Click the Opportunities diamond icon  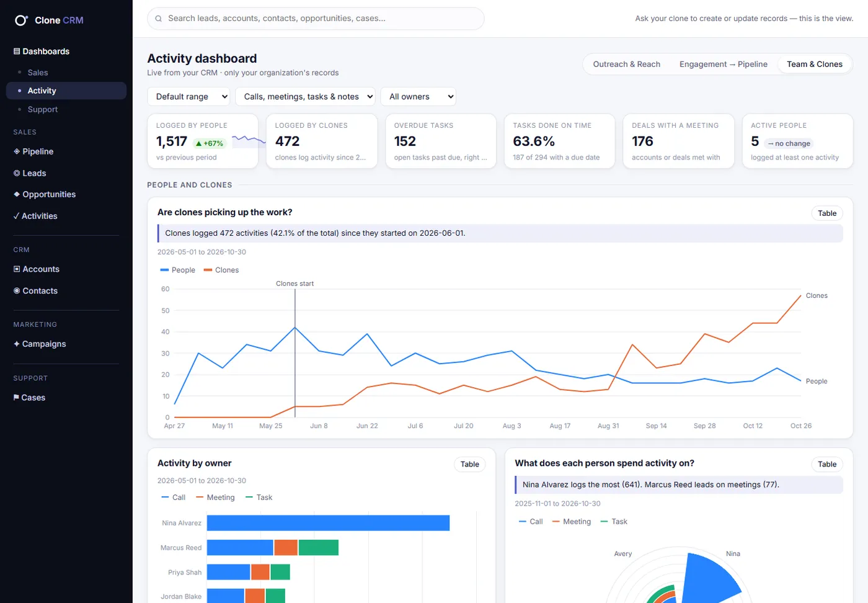pos(17,194)
